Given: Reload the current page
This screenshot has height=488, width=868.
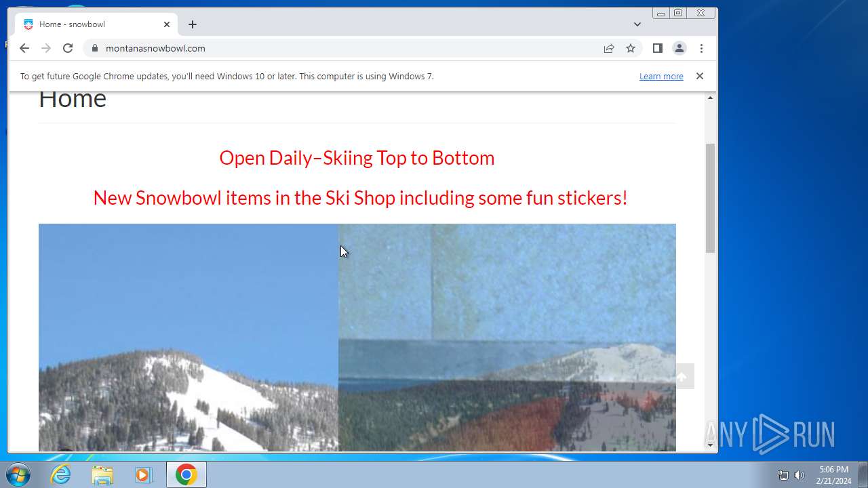Looking at the screenshot, I should pyautogui.click(x=68, y=48).
